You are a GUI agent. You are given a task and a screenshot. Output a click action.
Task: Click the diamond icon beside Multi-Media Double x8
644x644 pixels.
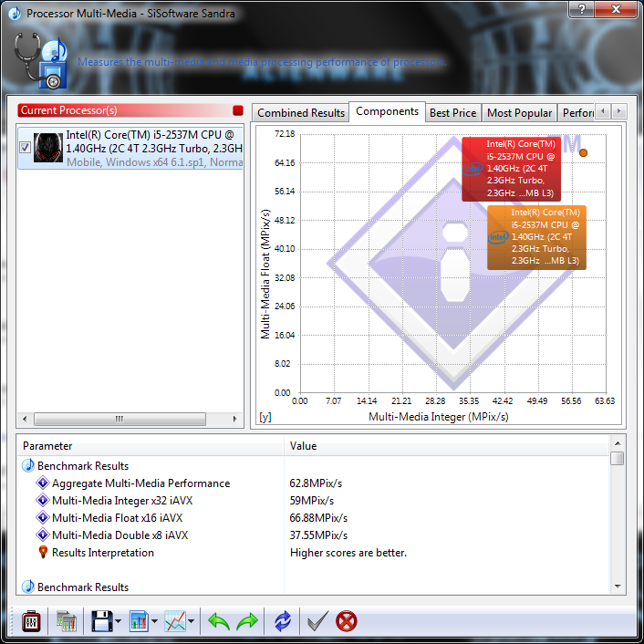pos(43,535)
